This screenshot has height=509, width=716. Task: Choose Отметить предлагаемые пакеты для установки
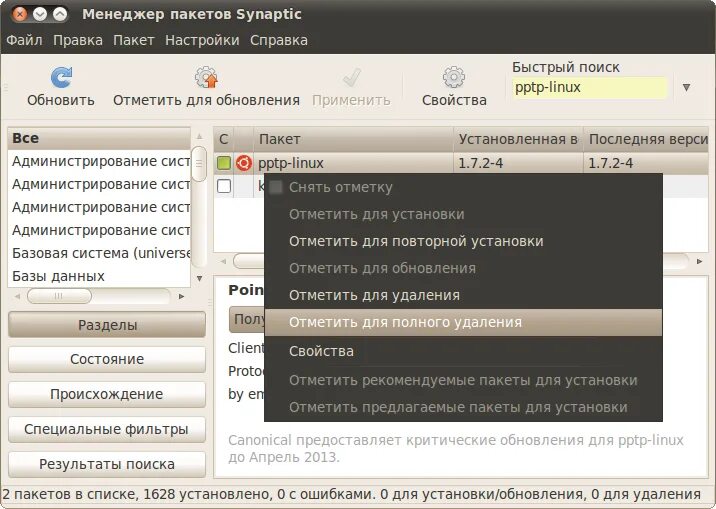463,407
